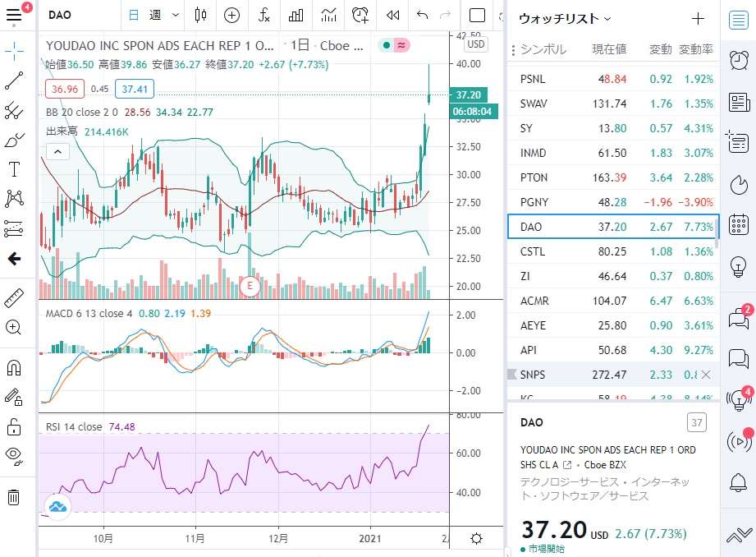This screenshot has height=557, width=756.
Task: Select the text annotation tool
Action: (14, 169)
